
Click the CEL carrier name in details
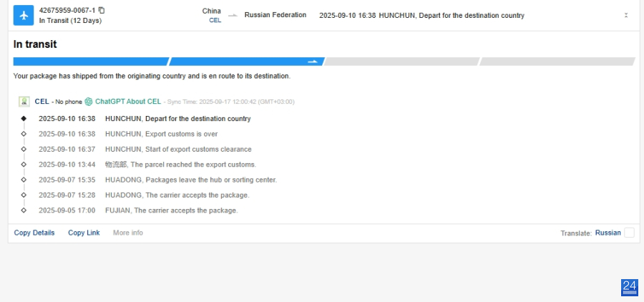pyautogui.click(x=42, y=102)
